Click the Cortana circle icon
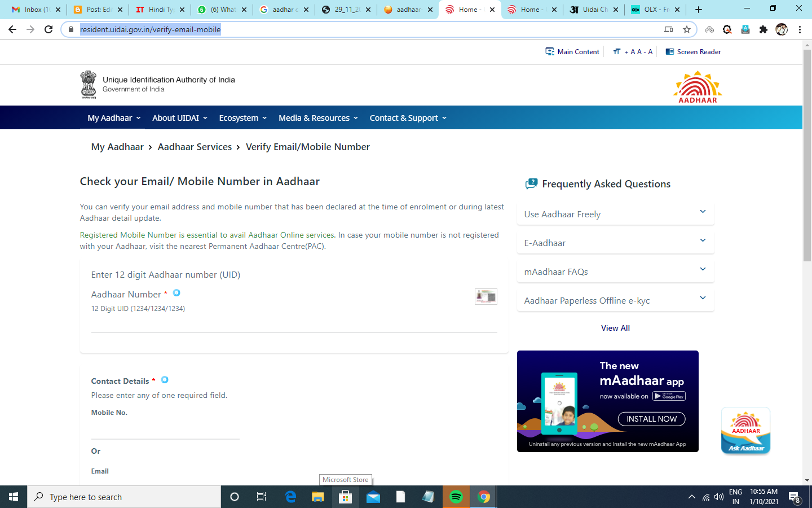 pos(235,497)
